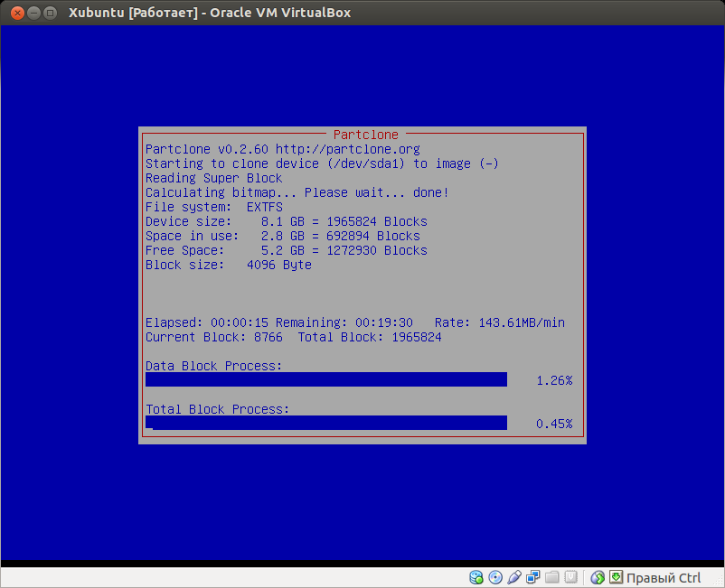Maximize the VirtualBox window
Screen dimensions: 725x588
pyautogui.click(x=51, y=13)
